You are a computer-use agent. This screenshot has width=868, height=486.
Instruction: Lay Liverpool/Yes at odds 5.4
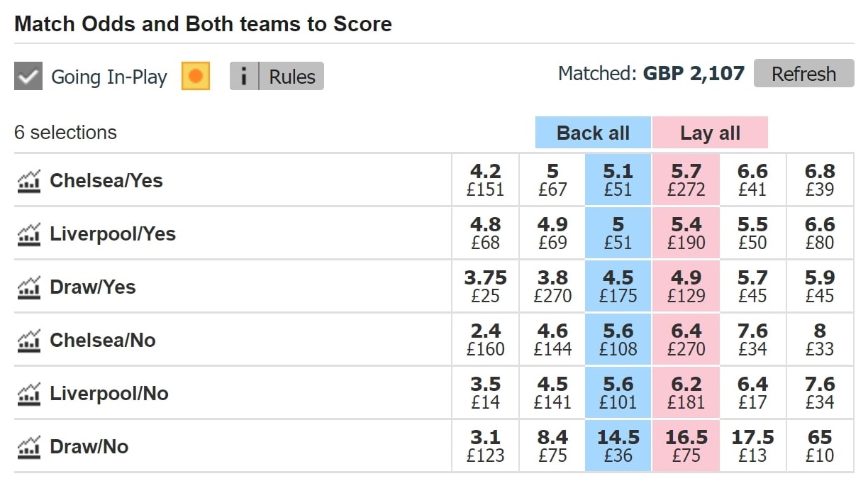click(686, 233)
